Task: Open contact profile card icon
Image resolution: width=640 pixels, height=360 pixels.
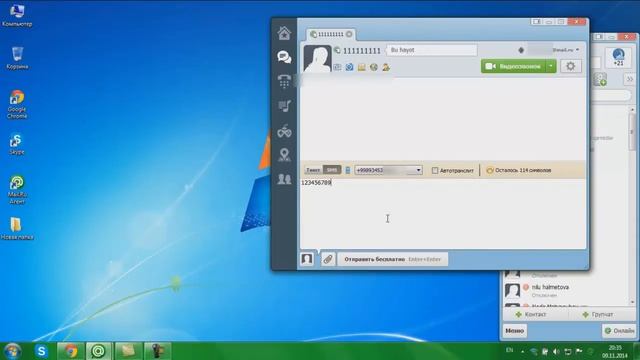Action: click(338, 67)
